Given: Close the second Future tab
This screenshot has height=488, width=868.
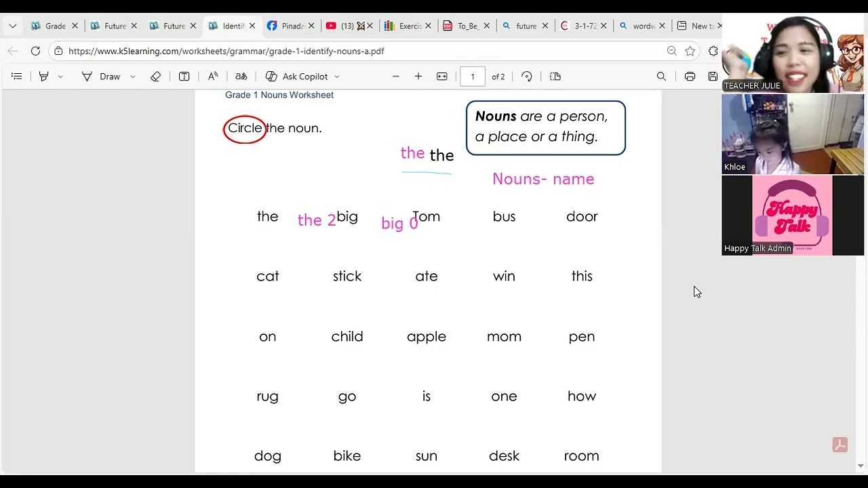Looking at the screenshot, I should (x=193, y=26).
